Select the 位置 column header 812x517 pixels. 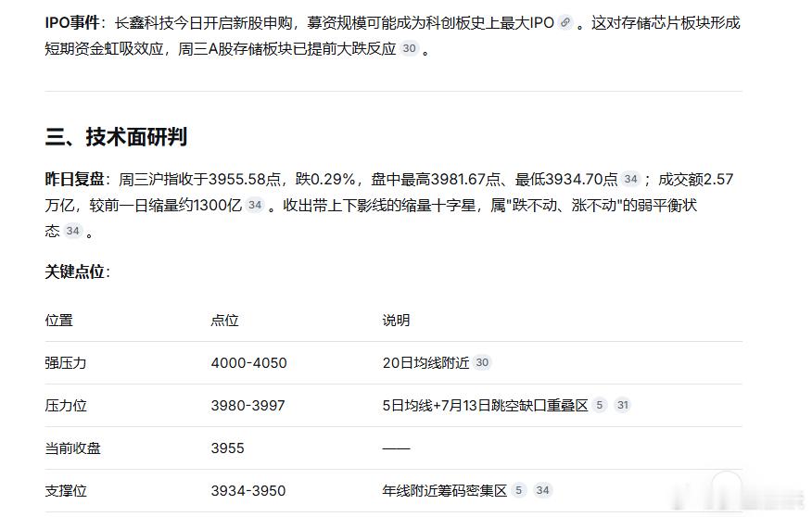pos(59,321)
